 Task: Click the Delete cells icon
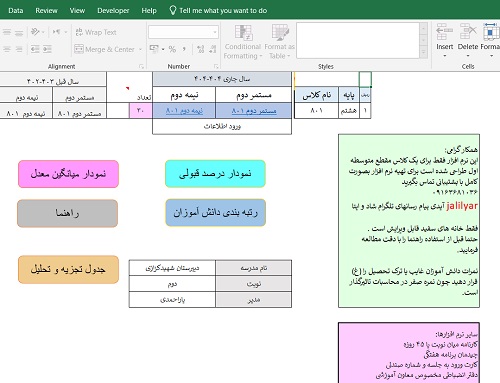(468, 32)
